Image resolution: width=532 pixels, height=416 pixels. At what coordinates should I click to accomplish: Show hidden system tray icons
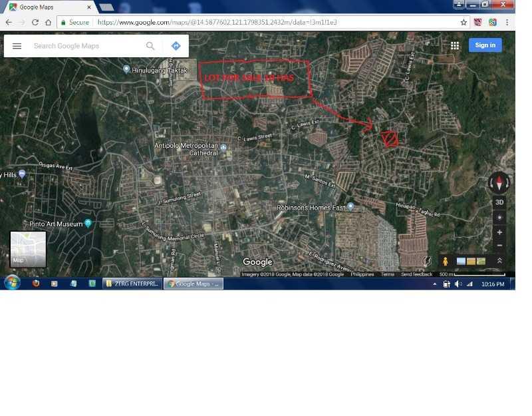[435, 284]
